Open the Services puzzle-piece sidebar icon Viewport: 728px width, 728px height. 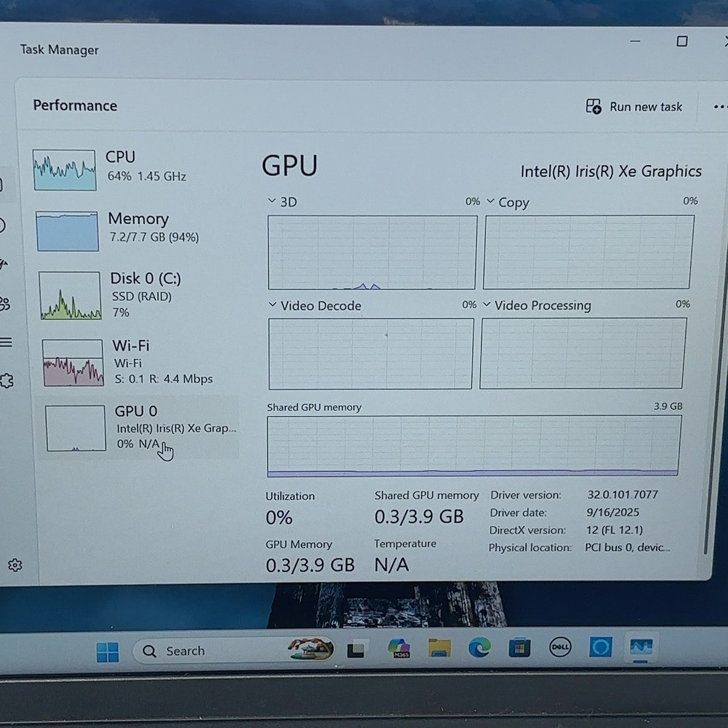pyautogui.click(x=6, y=381)
